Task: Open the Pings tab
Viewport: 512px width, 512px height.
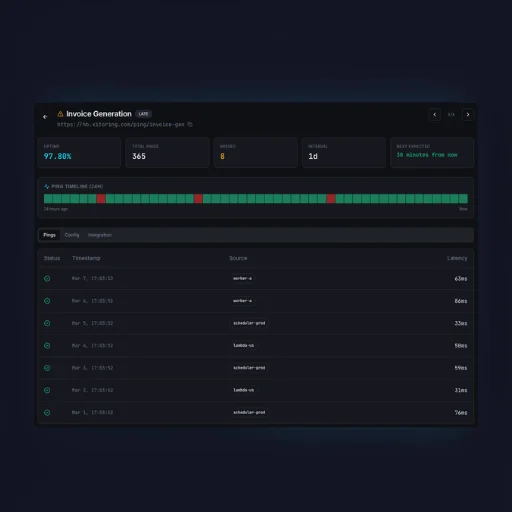Action: pyautogui.click(x=49, y=235)
